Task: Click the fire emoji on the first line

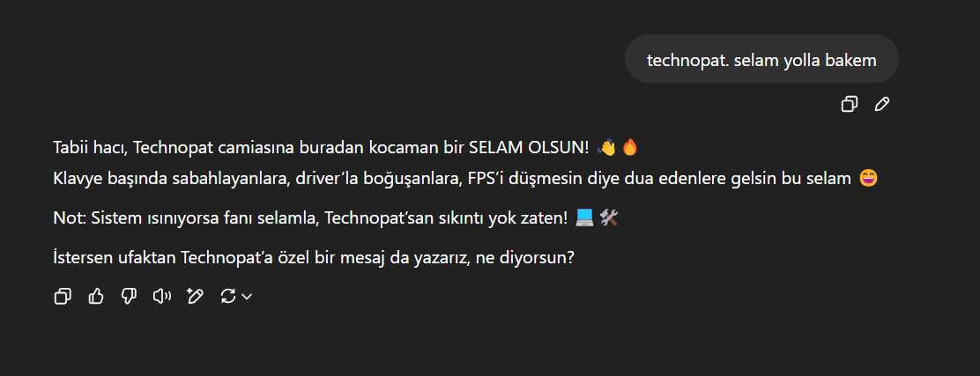Action: (x=629, y=147)
